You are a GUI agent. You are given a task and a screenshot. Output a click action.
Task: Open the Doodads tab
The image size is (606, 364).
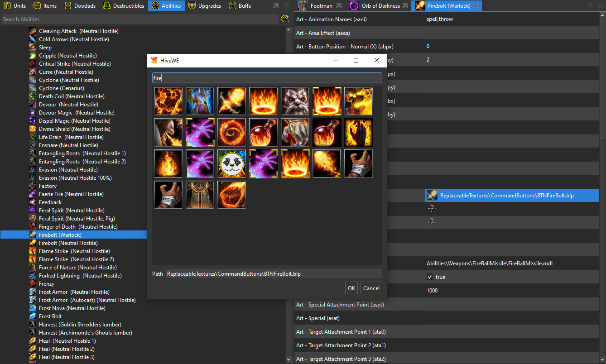(80, 6)
